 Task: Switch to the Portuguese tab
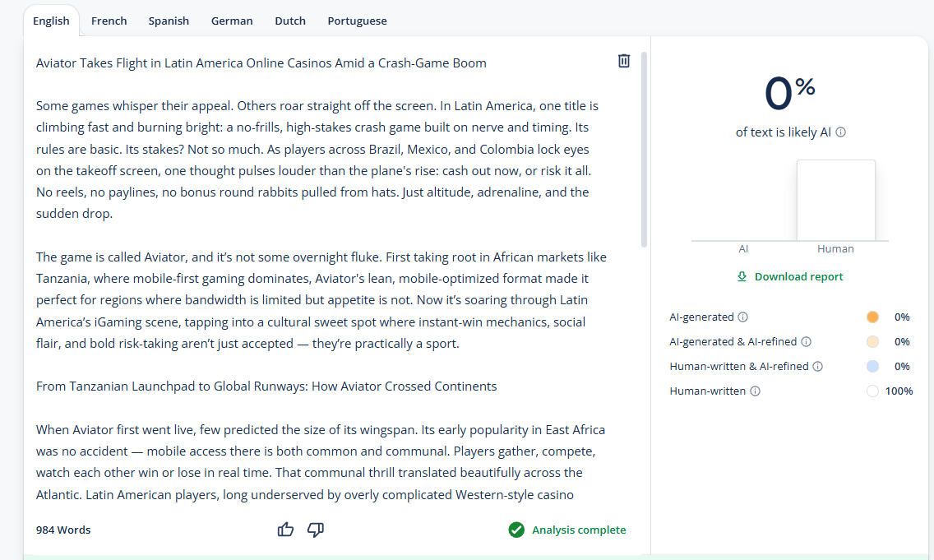click(x=357, y=21)
